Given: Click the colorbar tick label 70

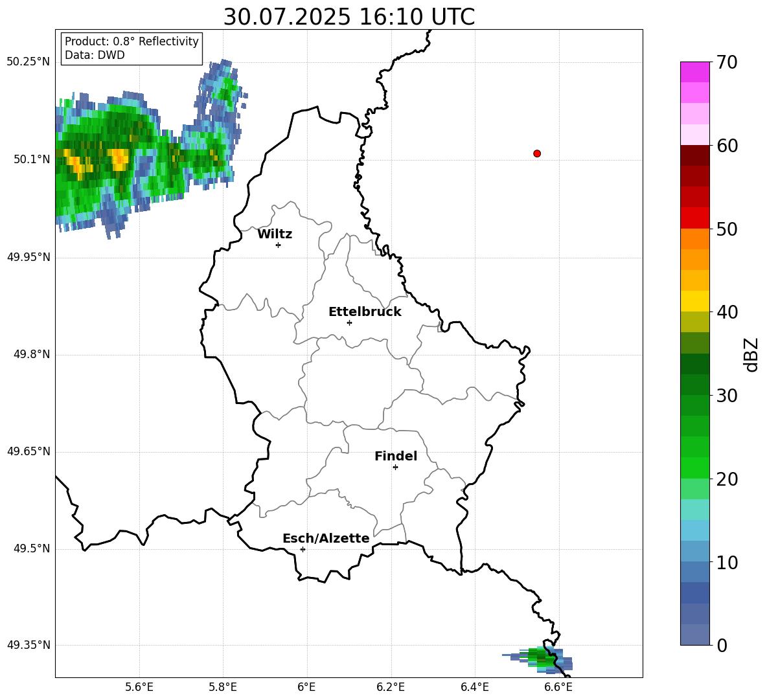Looking at the screenshot, I should click(727, 63).
